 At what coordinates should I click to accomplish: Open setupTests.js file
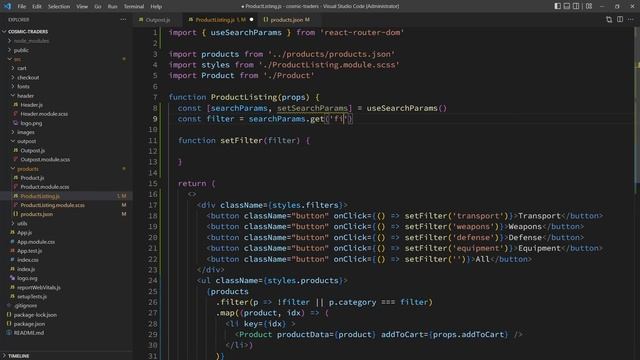[32, 297]
